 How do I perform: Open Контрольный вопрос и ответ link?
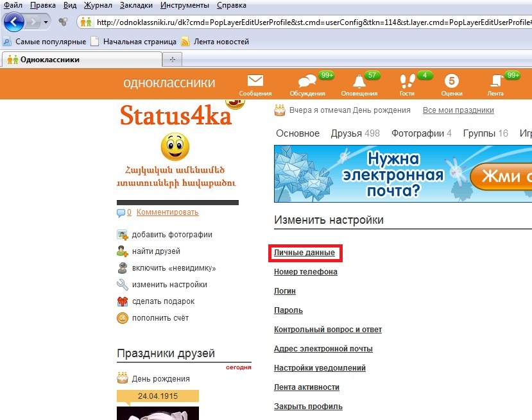328,329
